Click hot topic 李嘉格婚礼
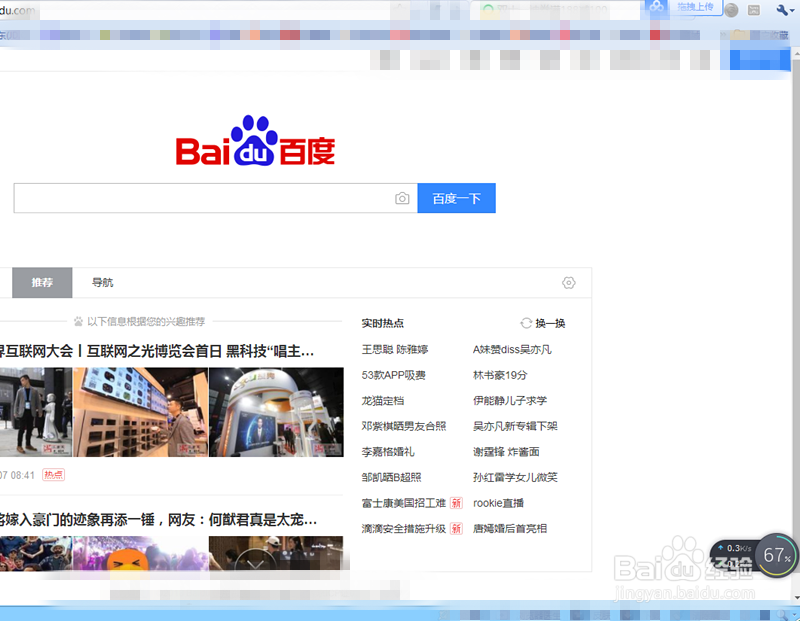Viewport: 800px width, 621px height. pos(388,452)
